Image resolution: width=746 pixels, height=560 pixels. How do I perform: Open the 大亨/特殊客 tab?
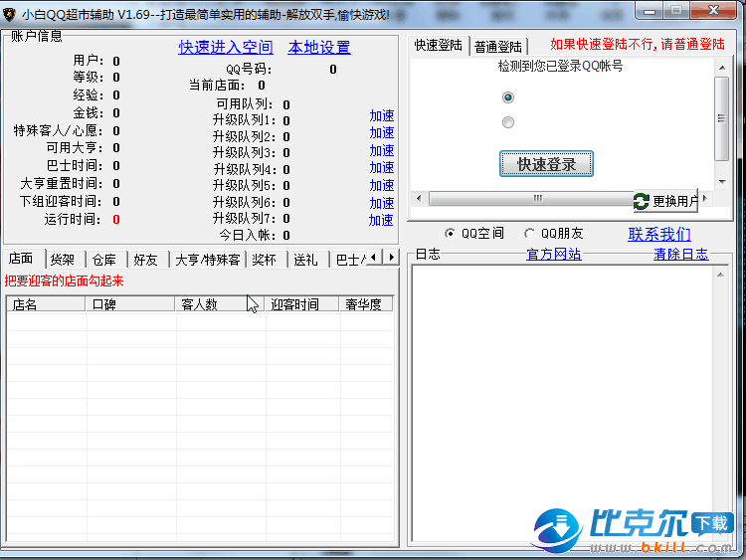[207, 260]
